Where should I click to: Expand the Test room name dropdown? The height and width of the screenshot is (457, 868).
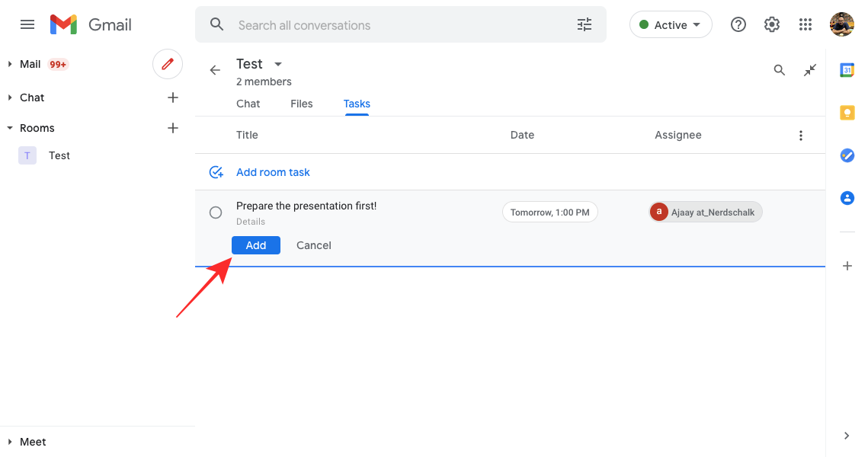(278, 64)
